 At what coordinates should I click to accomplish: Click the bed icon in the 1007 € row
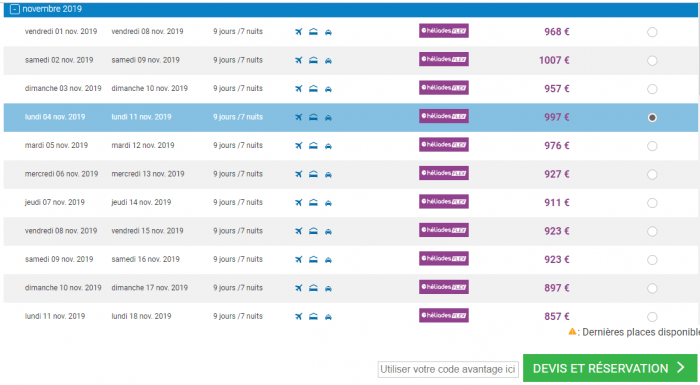[x=313, y=60]
